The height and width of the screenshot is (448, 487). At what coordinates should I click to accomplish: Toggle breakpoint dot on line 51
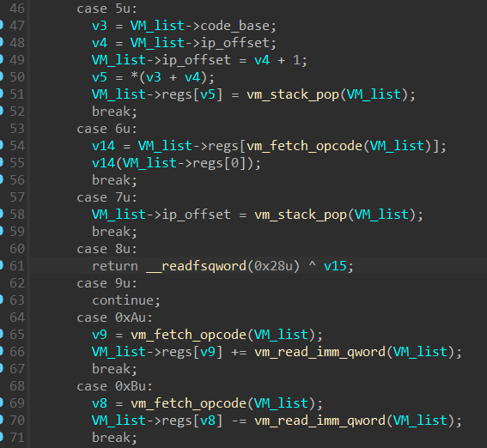1,94
